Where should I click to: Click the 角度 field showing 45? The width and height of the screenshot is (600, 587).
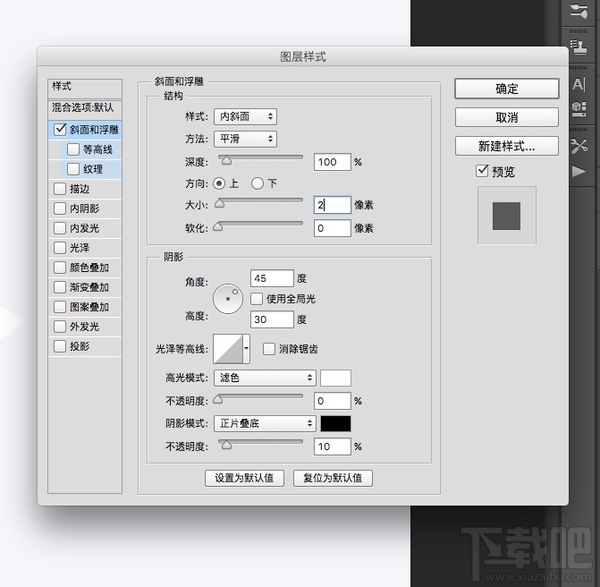pyautogui.click(x=272, y=278)
